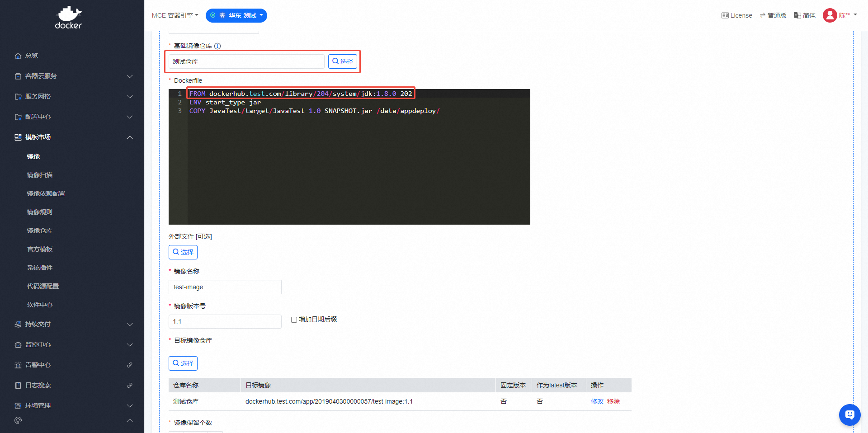Click the theme palette icon at sidebar bottom
868x433 pixels.
[x=18, y=420]
